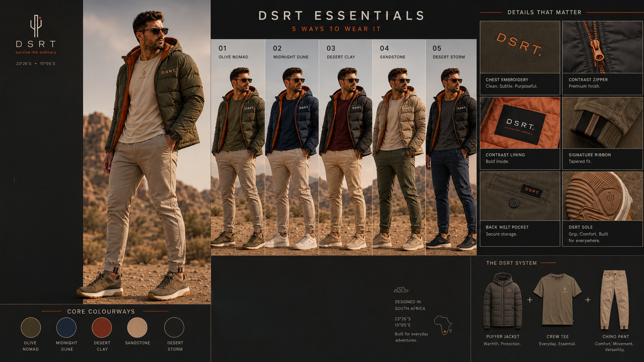Click the PUFFER JACKET label
The image size is (644, 362).
(503, 337)
